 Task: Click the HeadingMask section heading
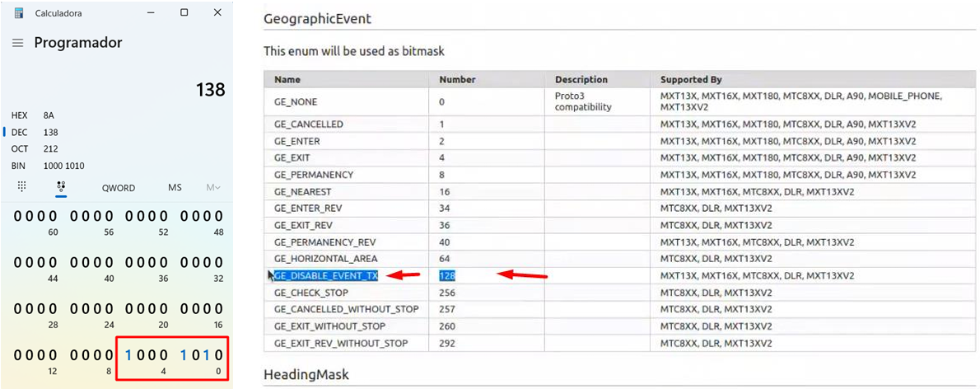click(306, 375)
